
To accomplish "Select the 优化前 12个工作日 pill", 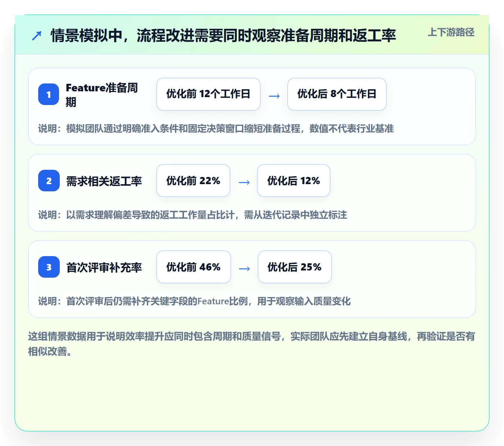I will point(208,94).
